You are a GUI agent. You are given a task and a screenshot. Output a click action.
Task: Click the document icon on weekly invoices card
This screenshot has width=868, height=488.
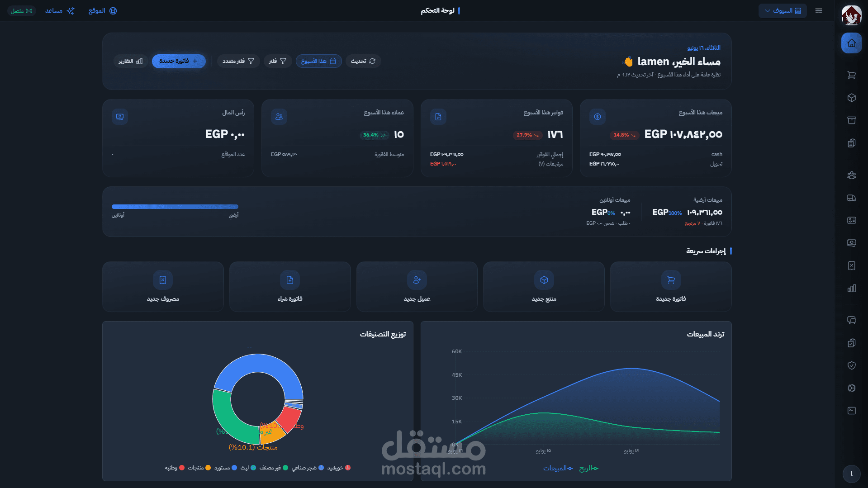pos(438,117)
